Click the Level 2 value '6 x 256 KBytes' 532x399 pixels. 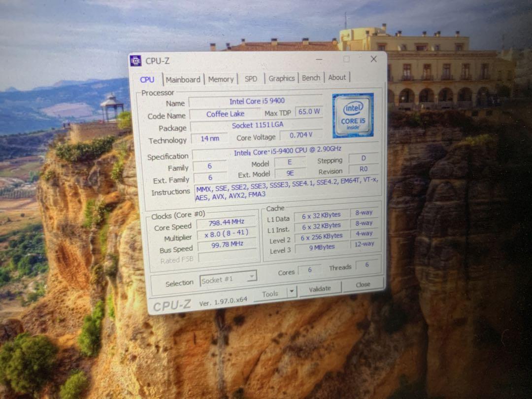(321, 237)
